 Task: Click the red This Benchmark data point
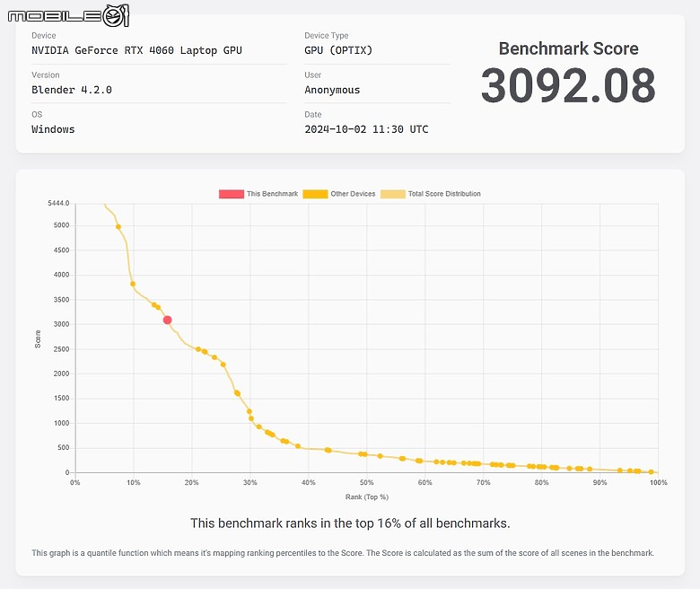pyautogui.click(x=168, y=320)
